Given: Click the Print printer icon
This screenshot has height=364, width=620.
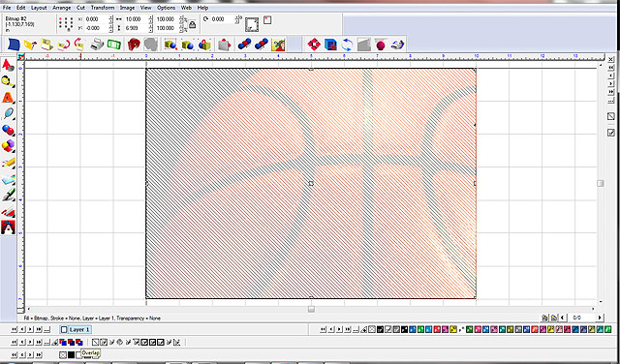Looking at the screenshot, I should coord(97,45).
